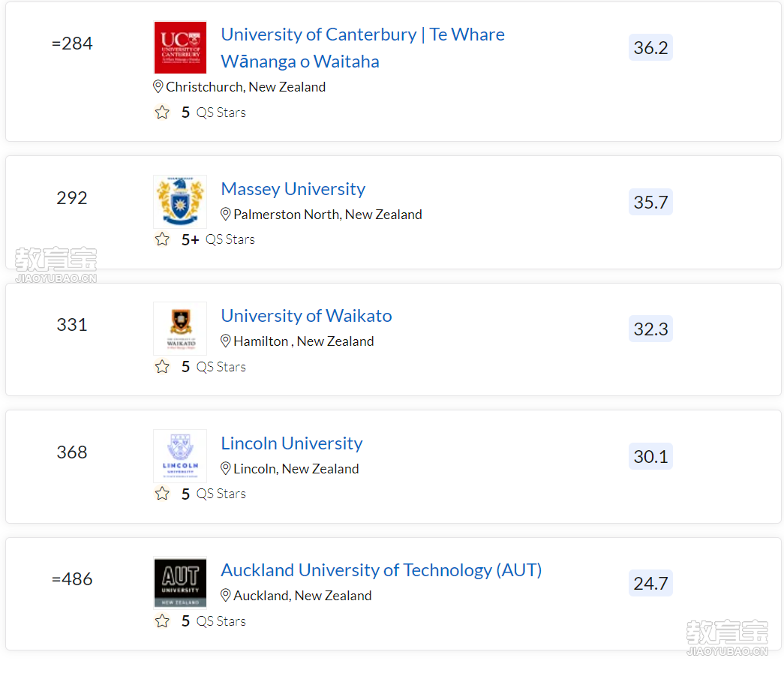
Task: Click the star icon under Lincoln University
Action: (x=162, y=494)
